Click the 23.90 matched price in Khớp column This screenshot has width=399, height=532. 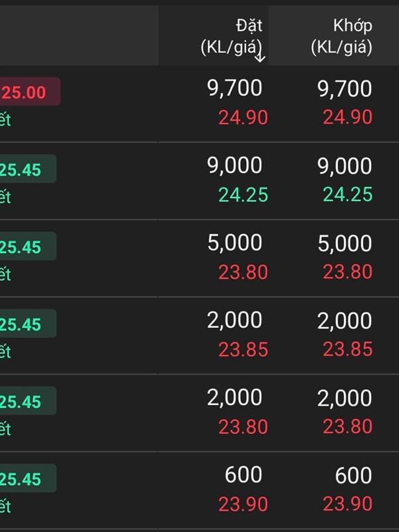click(347, 504)
